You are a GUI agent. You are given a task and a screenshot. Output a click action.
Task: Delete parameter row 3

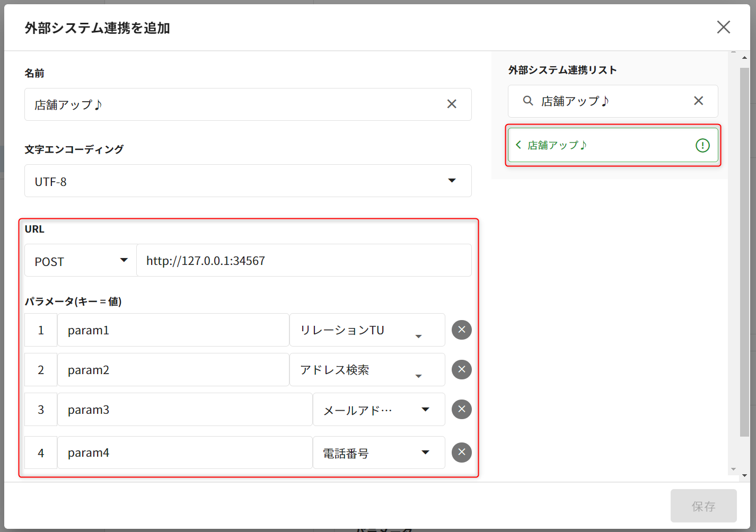461,409
